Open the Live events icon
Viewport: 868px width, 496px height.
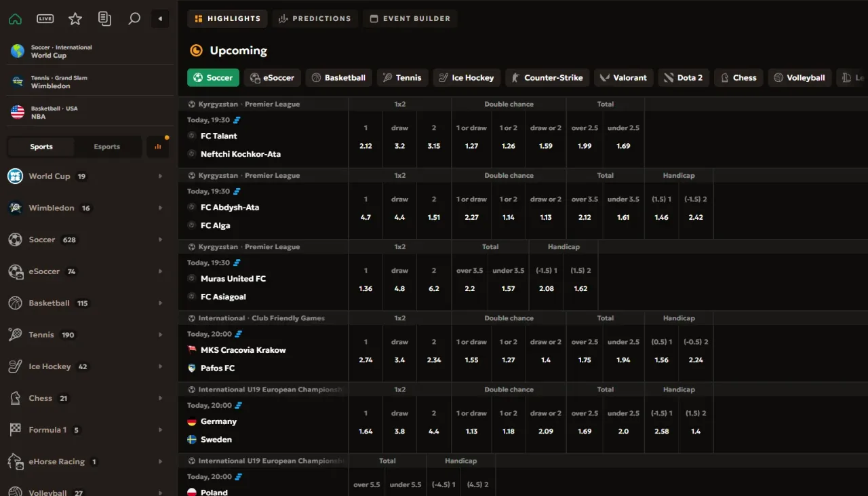(45, 19)
